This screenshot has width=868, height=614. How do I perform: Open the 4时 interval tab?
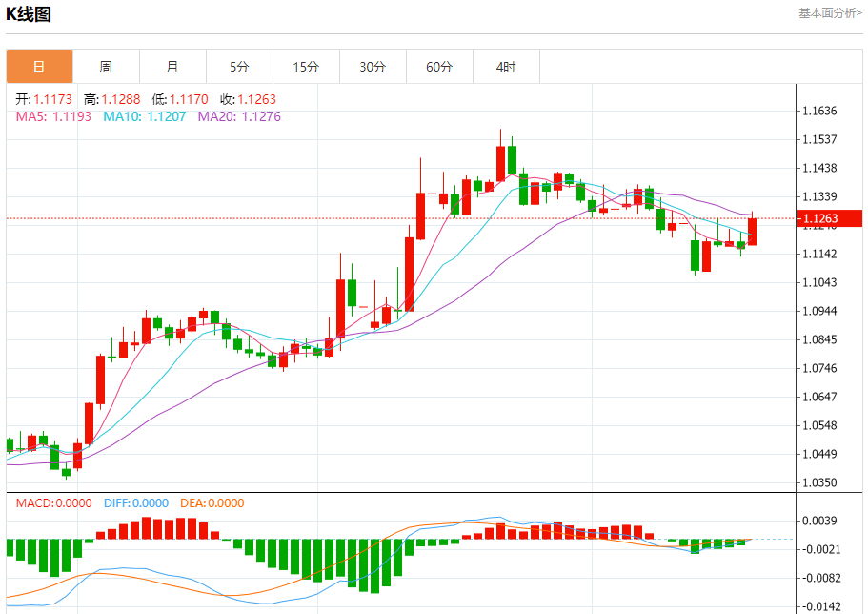[506, 67]
